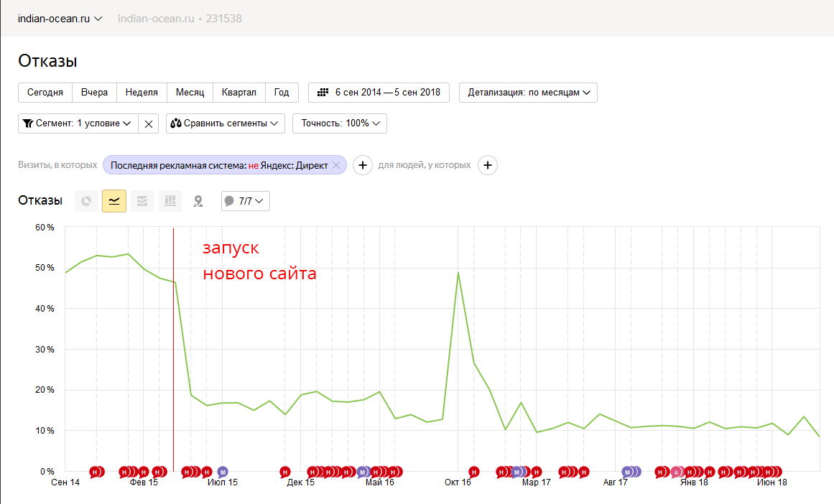
Task: Clear the segment with the X button
Action: click(149, 123)
